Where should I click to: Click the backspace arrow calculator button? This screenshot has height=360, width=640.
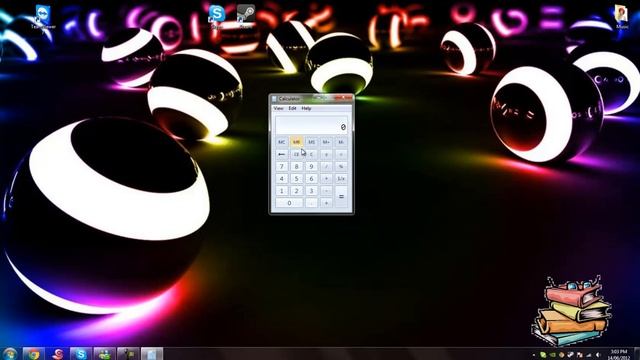pyautogui.click(x=282, y=154)
